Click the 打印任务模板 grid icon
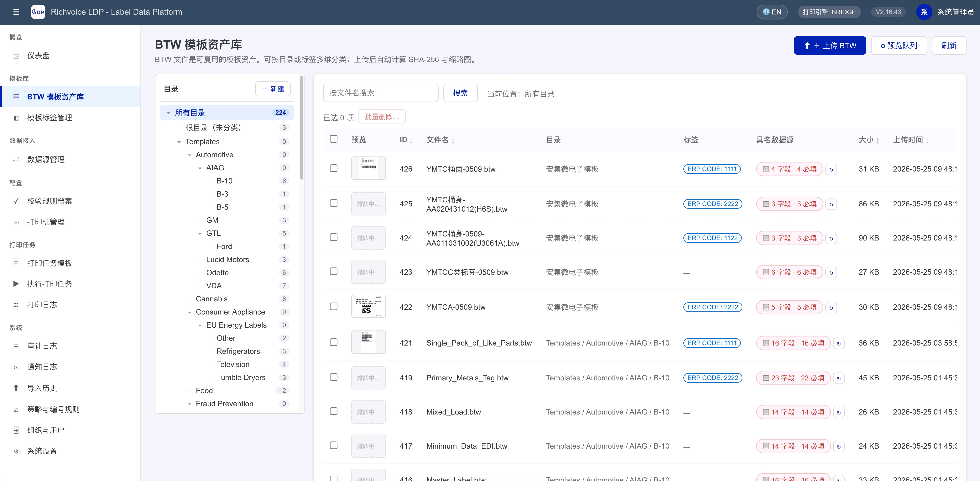Image resolution: width=980 pixels, height=481 pixels. [16, 263]
